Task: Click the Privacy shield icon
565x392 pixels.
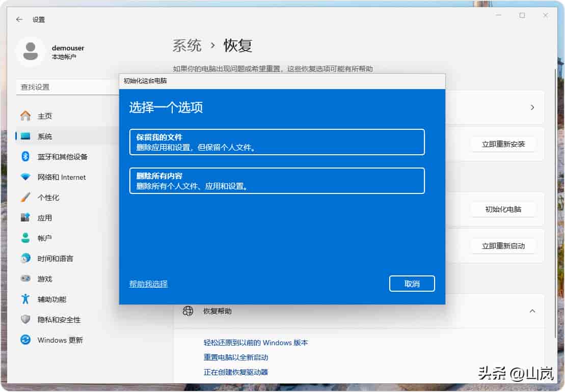Action: [25, 319]
